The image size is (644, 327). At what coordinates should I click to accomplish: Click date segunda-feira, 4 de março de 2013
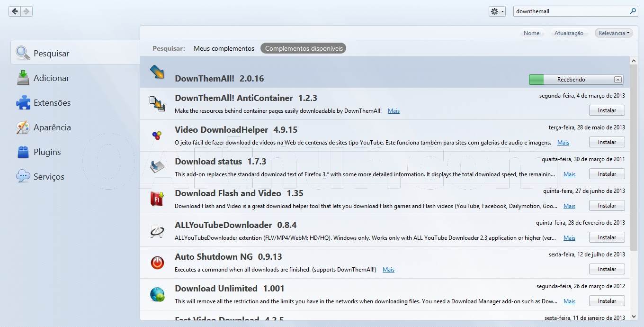[582, 96]
